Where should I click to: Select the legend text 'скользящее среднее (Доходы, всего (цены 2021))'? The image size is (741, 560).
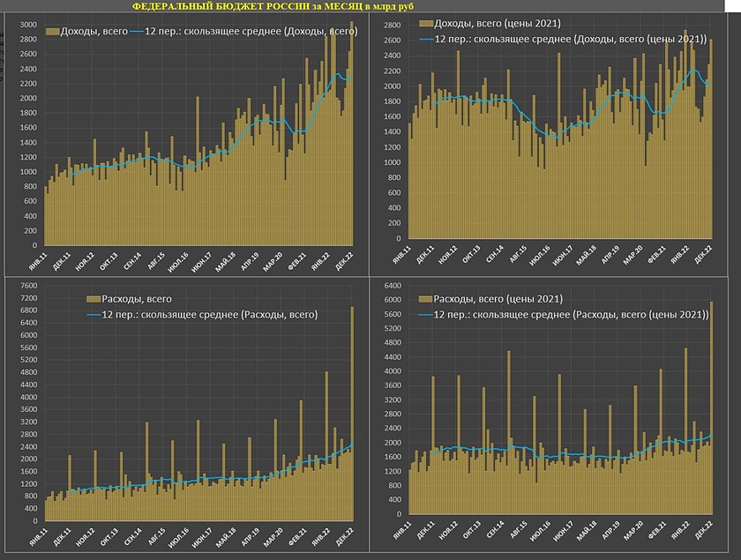coord(573,39)
